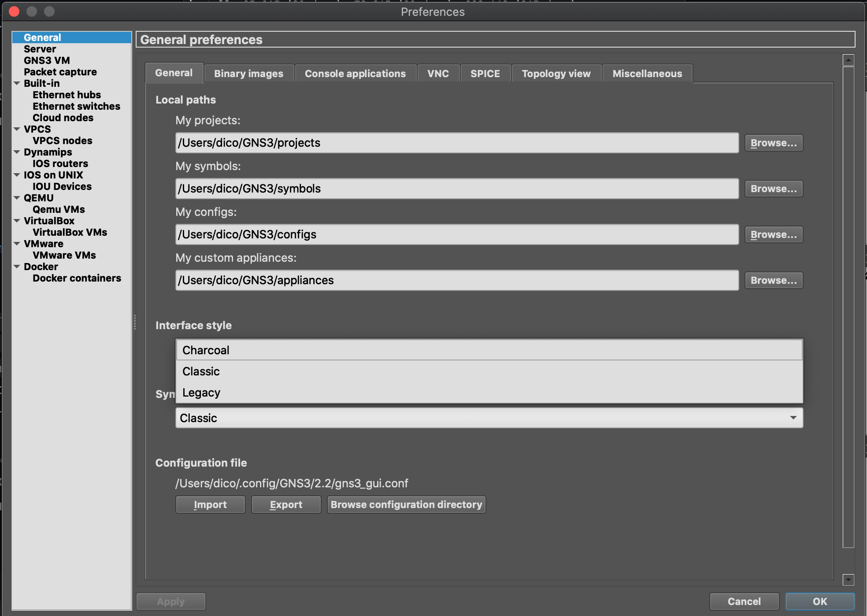Collapse the Built-in tree section
Image resolution: width=867 pixels, height=616 pixels.
17,83
